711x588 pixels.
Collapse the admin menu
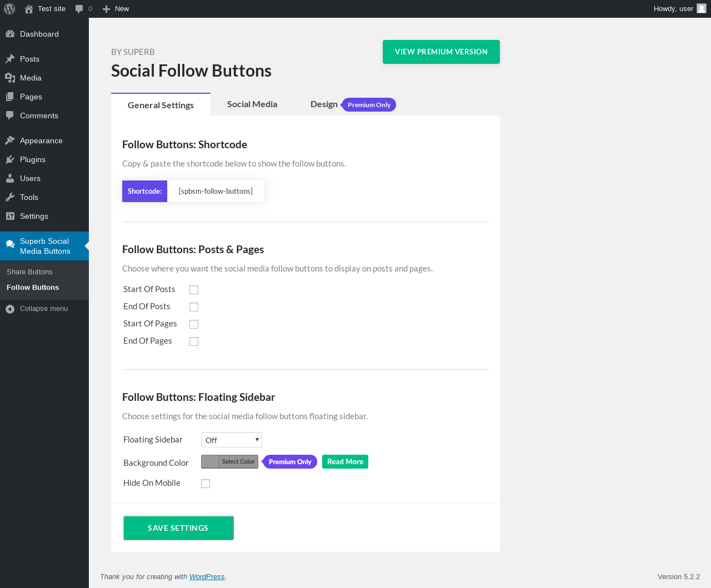click(x=44, y=309)
